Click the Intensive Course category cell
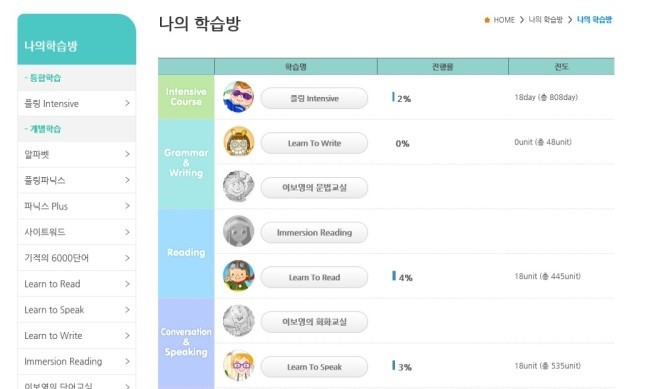Screen dimensions: 650x389 [x=186, y=97]
